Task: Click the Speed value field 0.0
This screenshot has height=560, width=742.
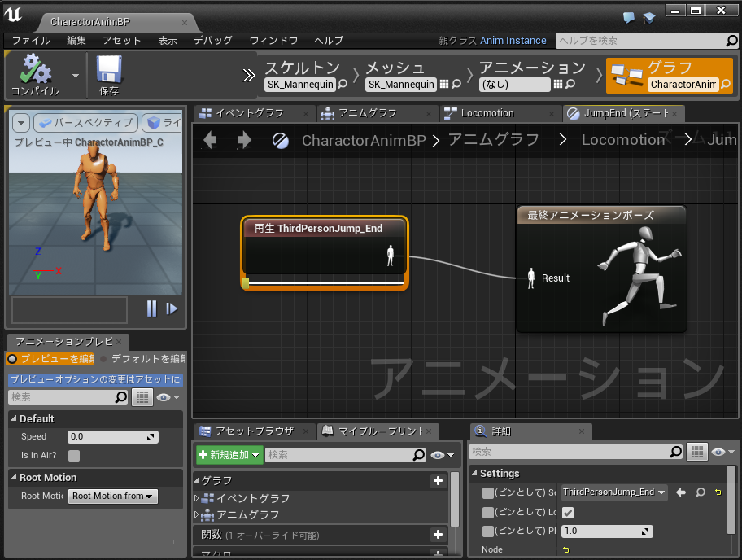Action: coord(113,436)
